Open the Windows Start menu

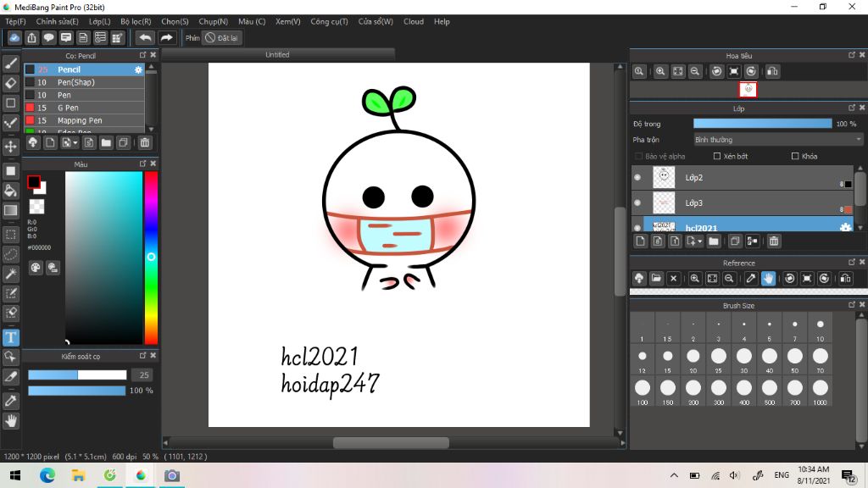tap(15, 475)
